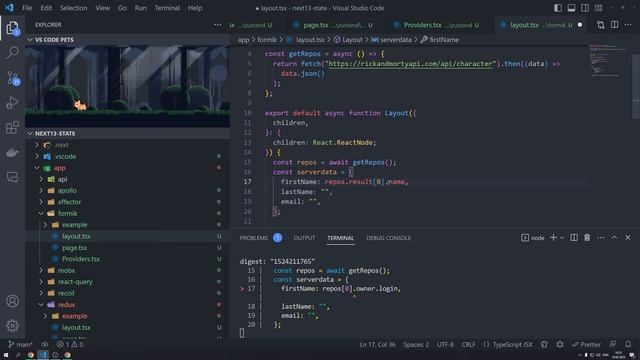Open the Accounts menu icon
The height and width of the screenshot is (360, 640).
point(12,301)
